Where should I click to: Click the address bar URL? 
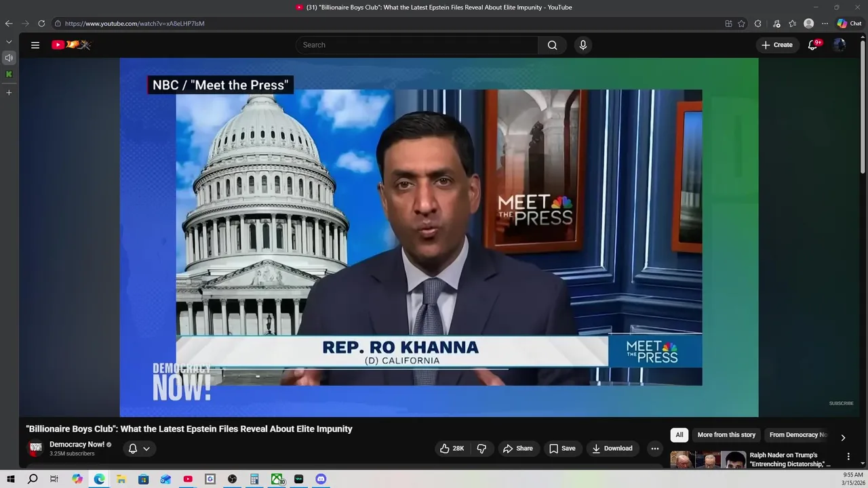click(x=134, y=23)
